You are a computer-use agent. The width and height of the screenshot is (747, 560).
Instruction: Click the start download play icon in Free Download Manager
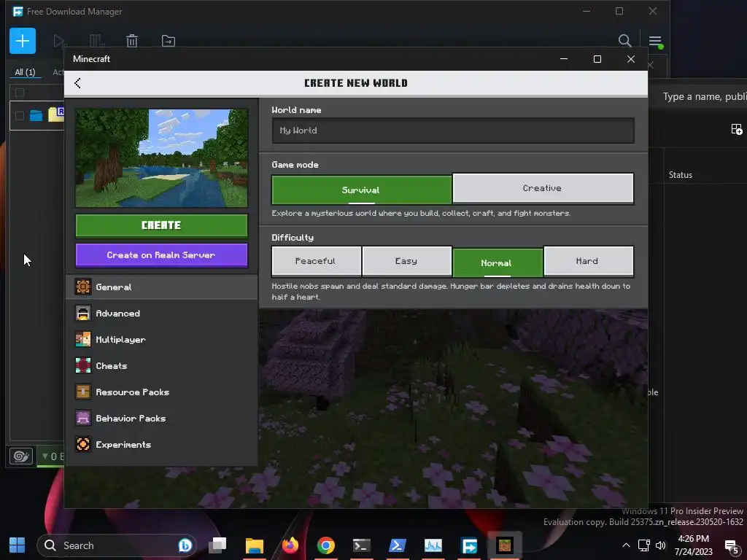(60, 41)
